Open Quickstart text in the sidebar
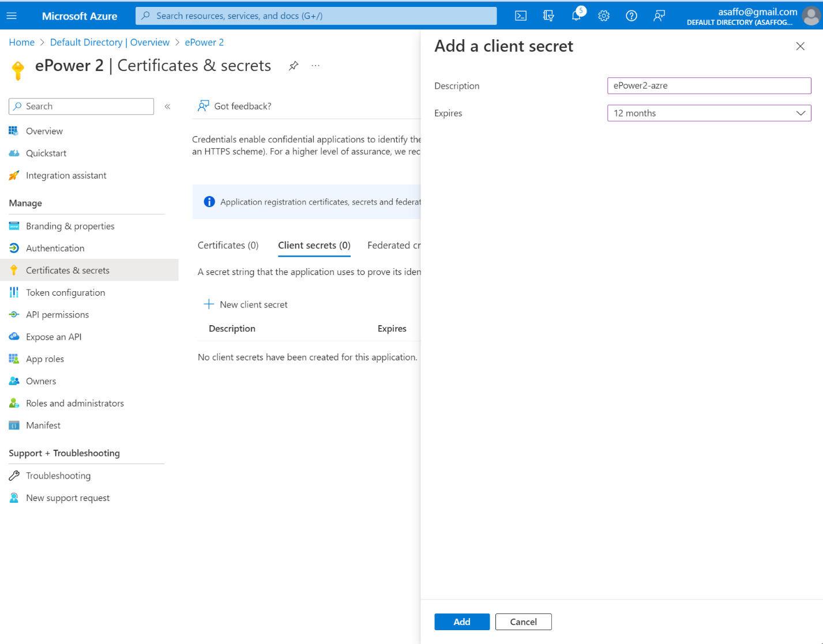Screen dimensions: 823x644 tap(46, 153)
